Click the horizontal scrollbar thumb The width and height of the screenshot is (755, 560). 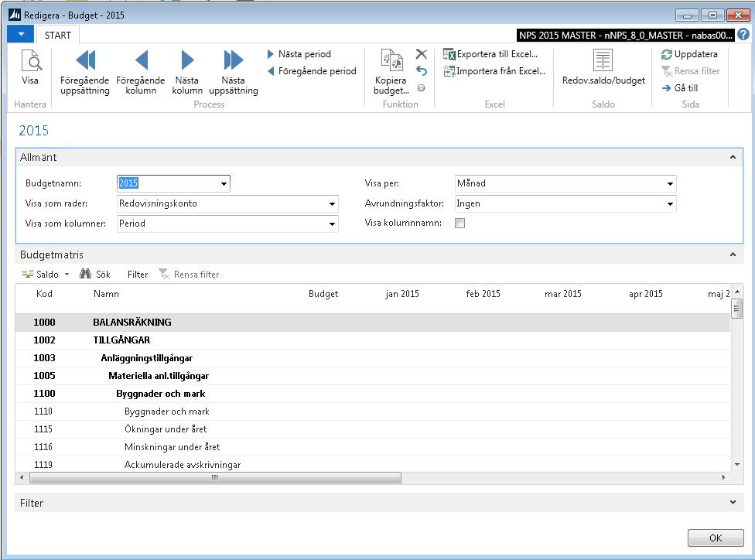click(215, 478)
